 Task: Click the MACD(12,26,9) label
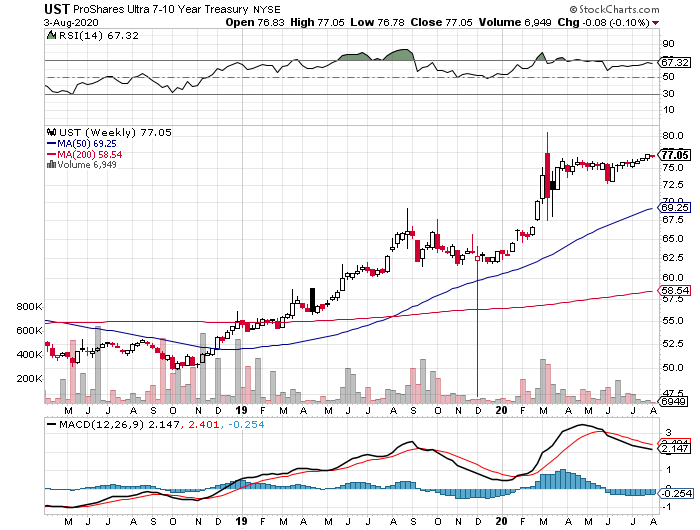[x=102, y=425]
